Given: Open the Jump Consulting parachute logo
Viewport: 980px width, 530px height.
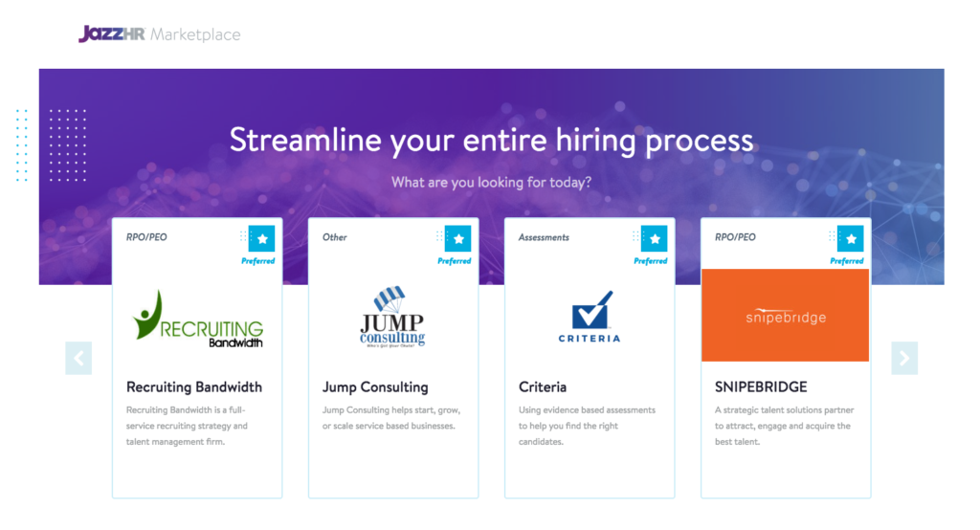Looking at the screenshot, I should 392,317.
